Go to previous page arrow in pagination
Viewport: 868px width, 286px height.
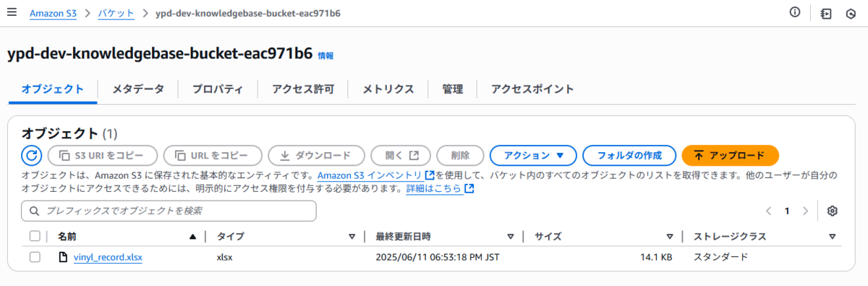(769, 211)
